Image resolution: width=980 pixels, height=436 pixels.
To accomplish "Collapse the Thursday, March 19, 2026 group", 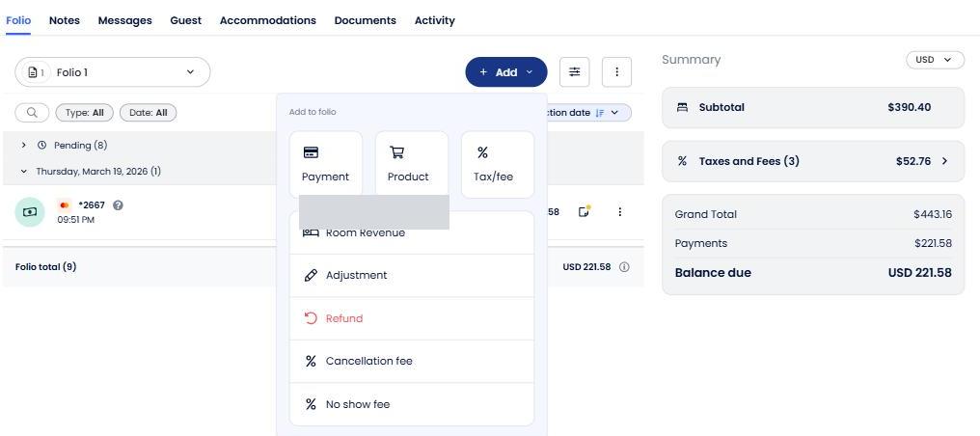I will pos(24,171).
